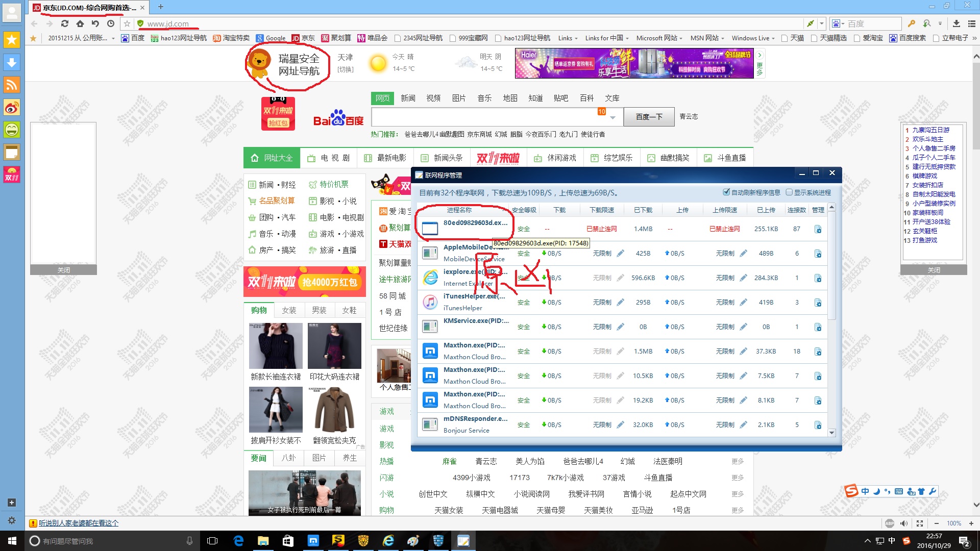Toggle auto-refresh process info checkbox
Screen dimensions: 980x551
(x=726, y=192)
